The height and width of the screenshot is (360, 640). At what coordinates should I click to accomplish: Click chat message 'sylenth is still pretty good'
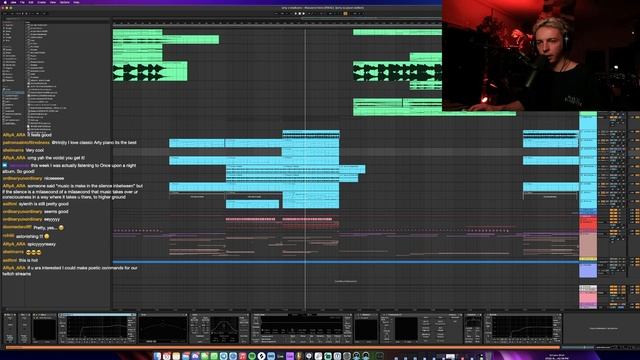point(44,204)
